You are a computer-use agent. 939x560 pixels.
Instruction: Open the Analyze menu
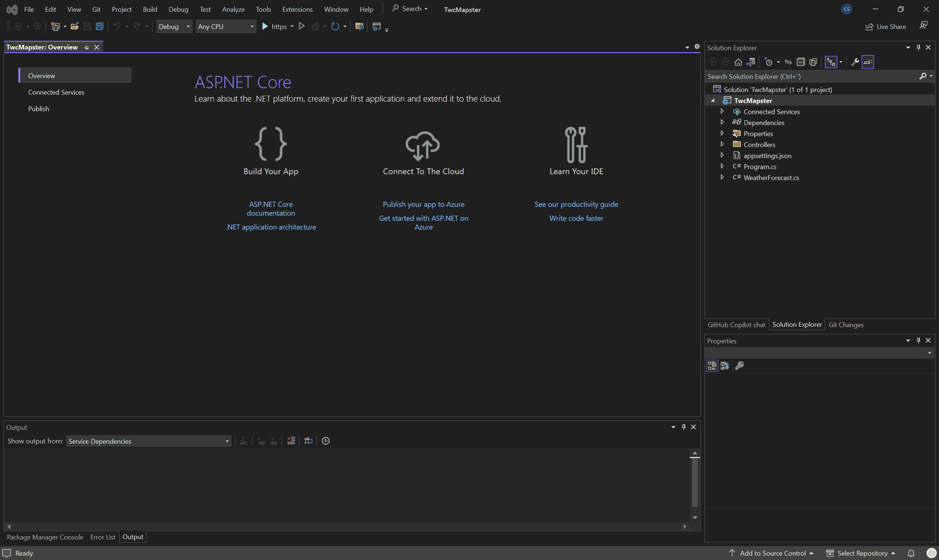[x=233, y=10]
